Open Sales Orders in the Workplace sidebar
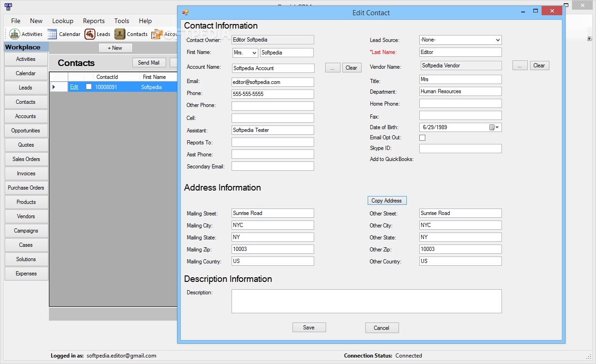 pos(26,159)
